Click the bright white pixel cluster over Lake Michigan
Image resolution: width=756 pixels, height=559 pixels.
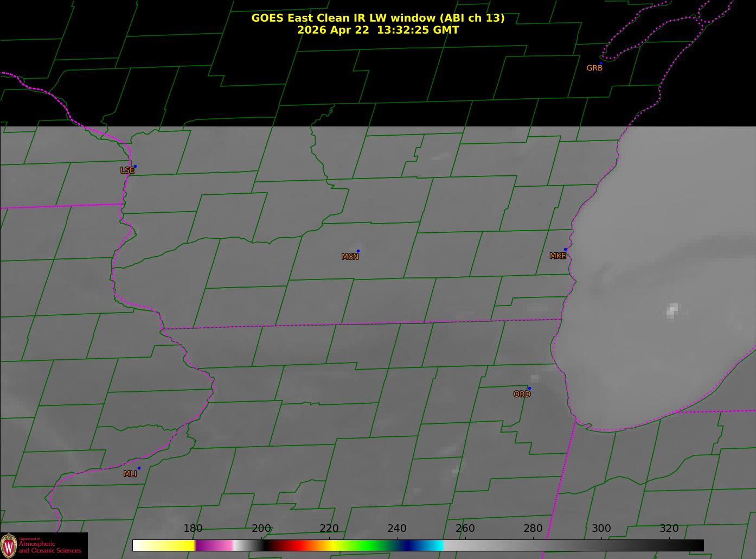click(x=672, y=310)
